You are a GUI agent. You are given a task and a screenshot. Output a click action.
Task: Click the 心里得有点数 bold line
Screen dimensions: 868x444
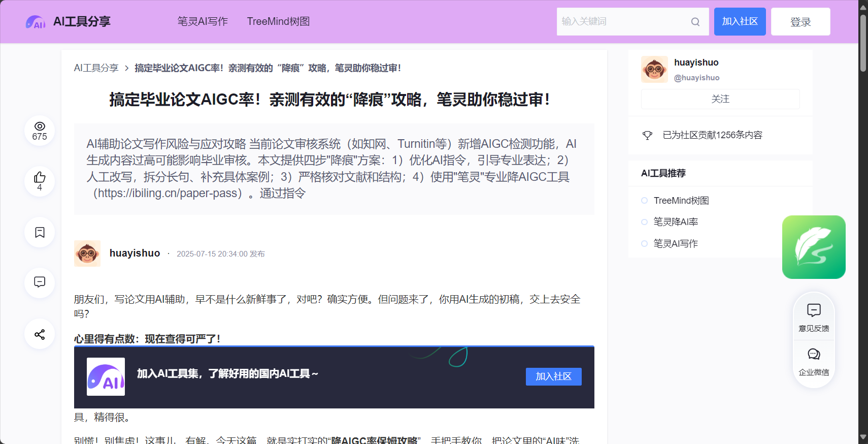coord(147,339)
